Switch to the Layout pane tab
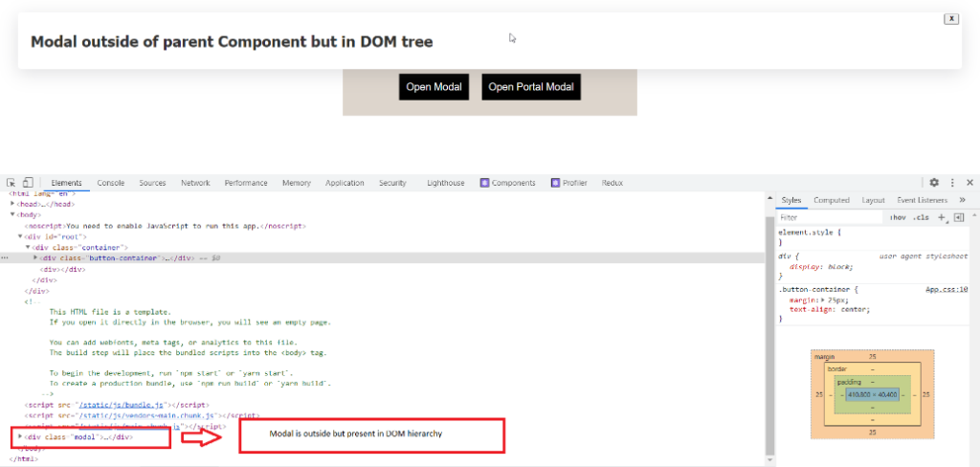This screenshot has height=467, width=980. (873, 200)
